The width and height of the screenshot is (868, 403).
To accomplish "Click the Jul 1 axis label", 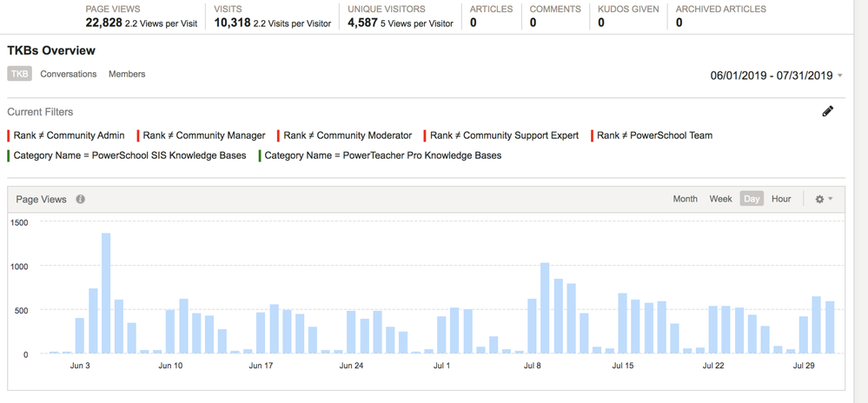I will 441,366.
